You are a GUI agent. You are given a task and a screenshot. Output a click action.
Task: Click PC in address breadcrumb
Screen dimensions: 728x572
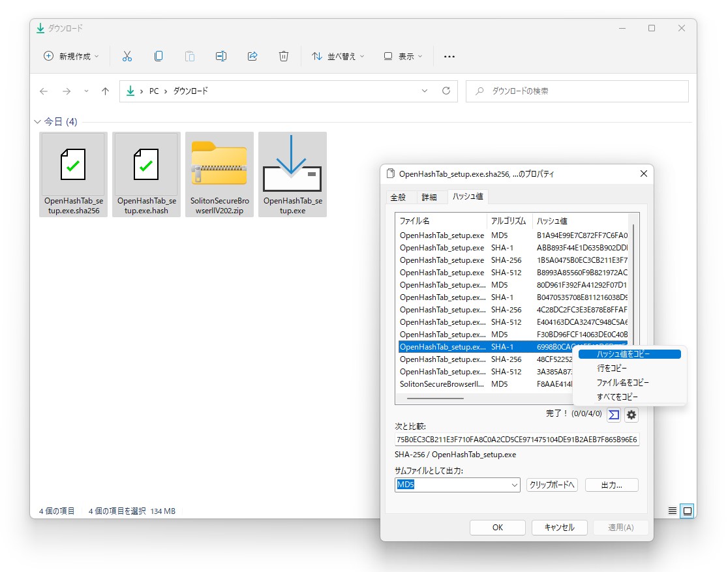click(154, 91)
